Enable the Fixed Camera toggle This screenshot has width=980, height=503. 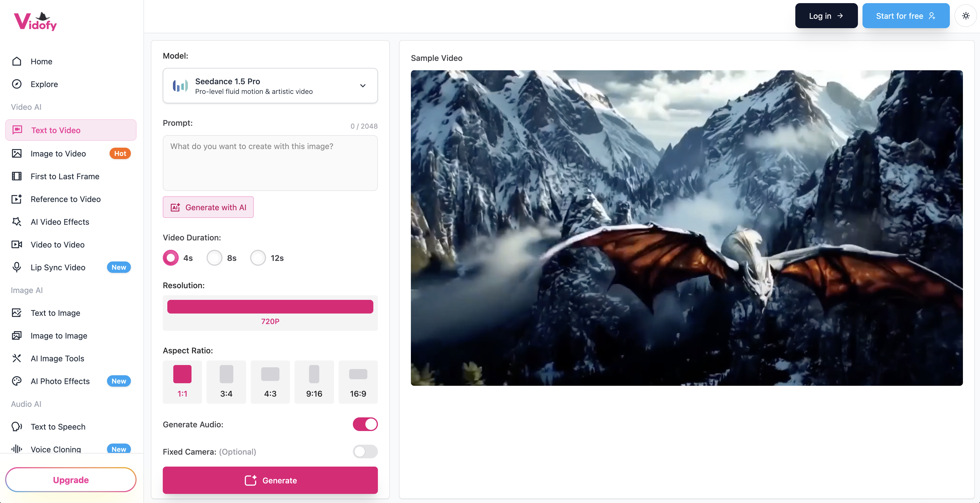(x=365, y=452)
